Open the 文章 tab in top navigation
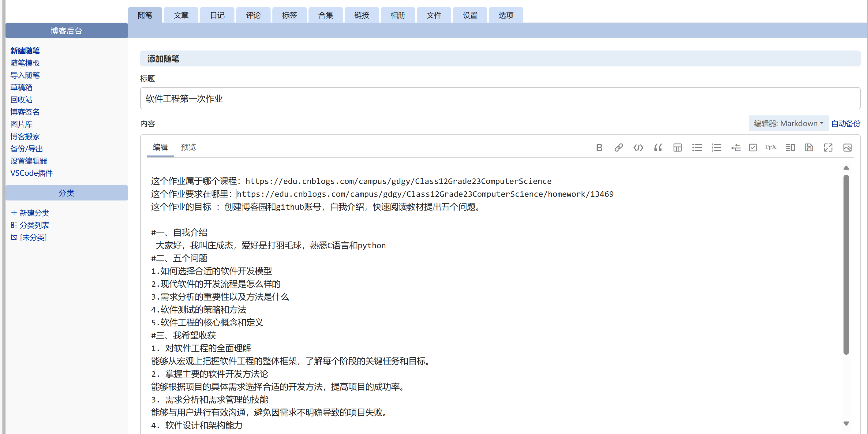 [181, 15]
